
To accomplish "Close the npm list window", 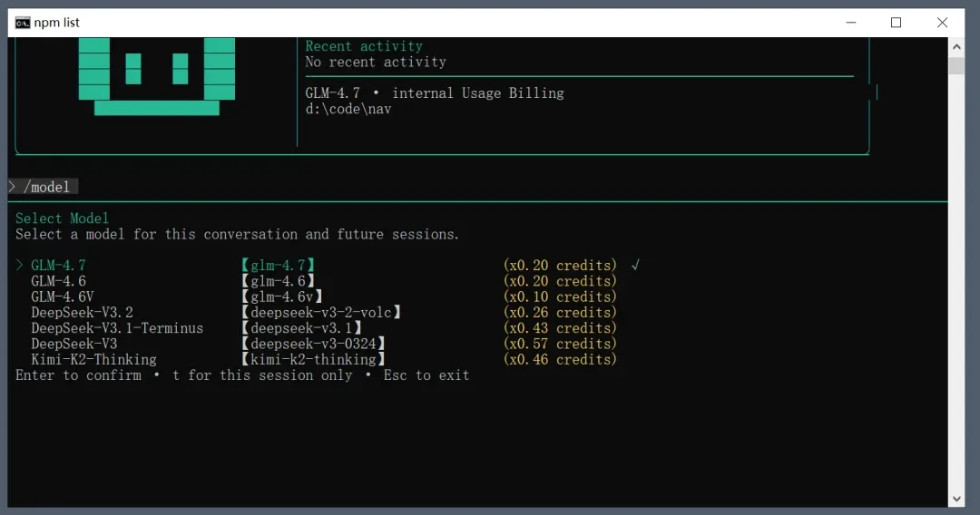I will (942, 23).
